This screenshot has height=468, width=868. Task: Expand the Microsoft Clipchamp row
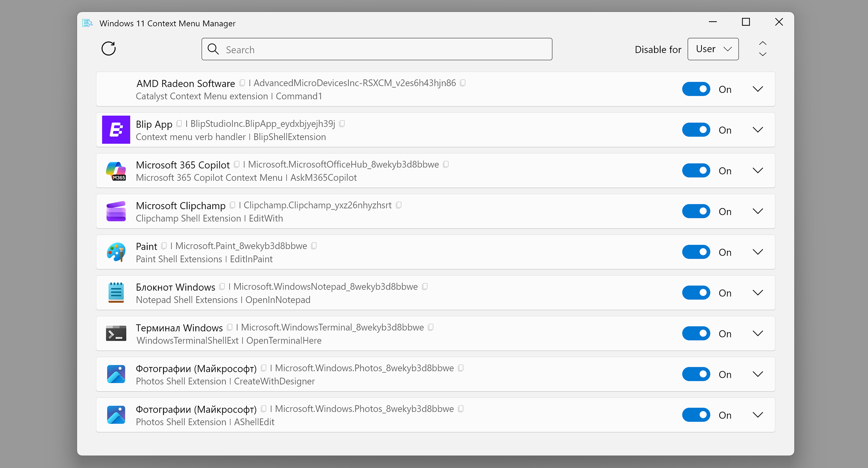point(758,211)
